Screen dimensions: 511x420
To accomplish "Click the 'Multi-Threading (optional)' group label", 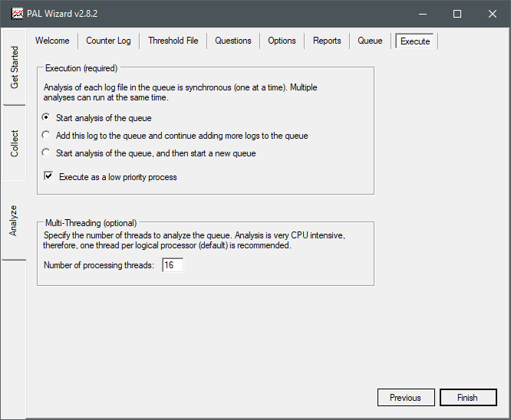I will (x=91, y=223).
